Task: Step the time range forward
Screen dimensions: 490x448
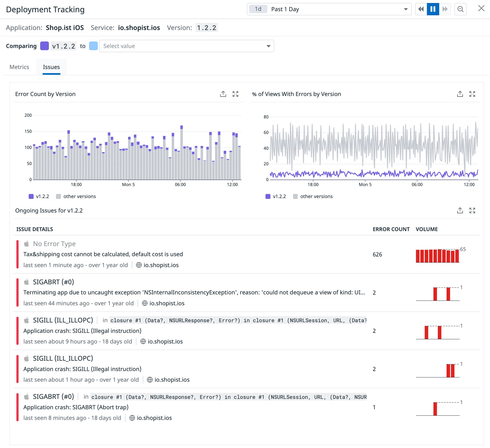Action: tap(445, 9)
